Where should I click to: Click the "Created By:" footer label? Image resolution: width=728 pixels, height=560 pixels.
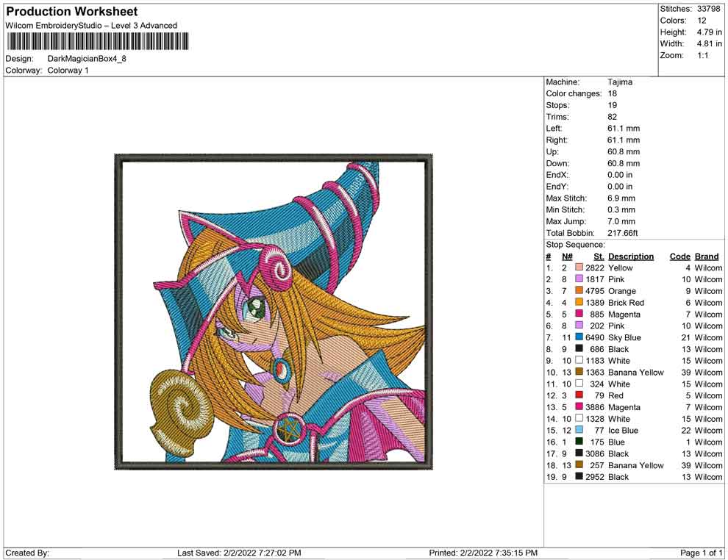coord(27,553)
